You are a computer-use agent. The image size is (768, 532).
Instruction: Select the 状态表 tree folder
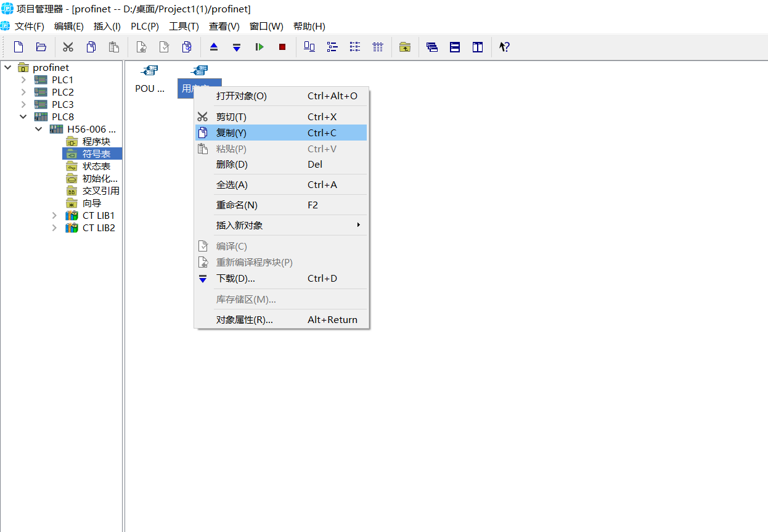coord(96,166)
